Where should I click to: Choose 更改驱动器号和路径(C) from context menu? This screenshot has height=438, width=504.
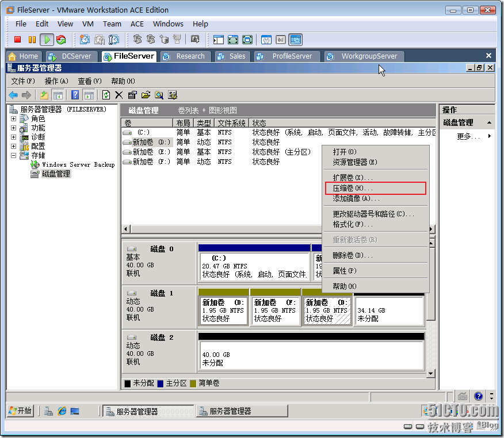pyautogui.click(x=375, y=214)
